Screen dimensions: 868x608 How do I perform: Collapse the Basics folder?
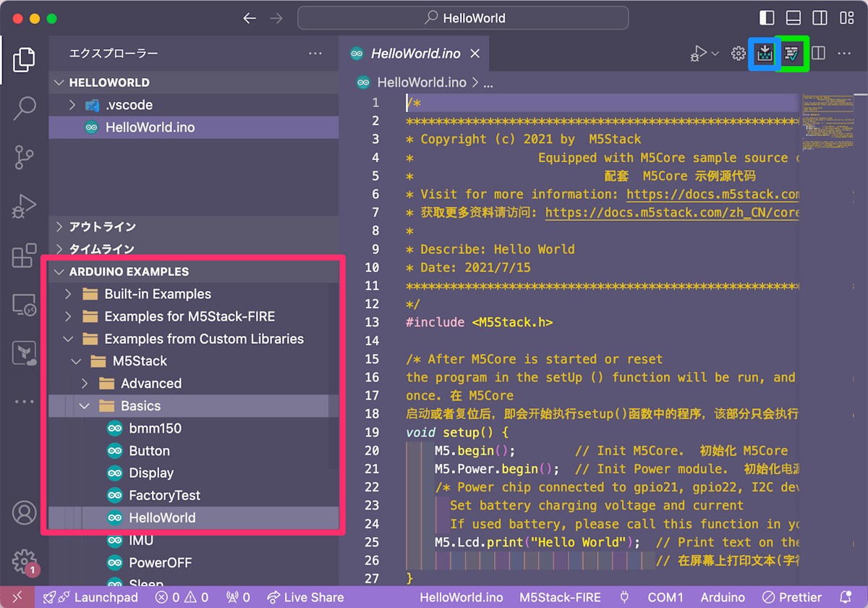tap(194, 406)
